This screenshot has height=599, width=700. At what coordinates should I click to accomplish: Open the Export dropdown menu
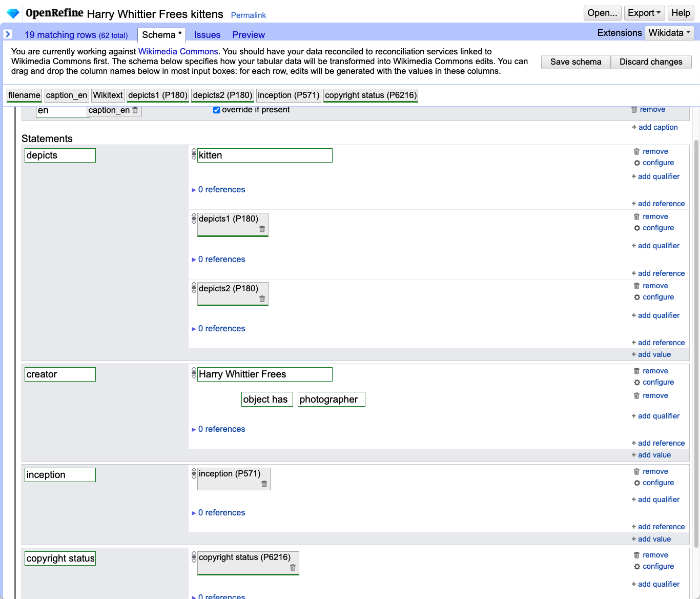coord(644,13)
